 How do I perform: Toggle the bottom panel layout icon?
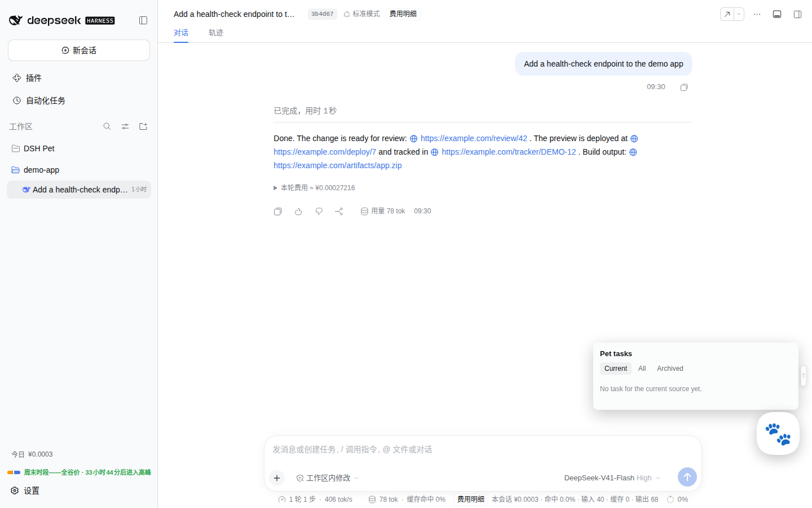coord(777,14)
